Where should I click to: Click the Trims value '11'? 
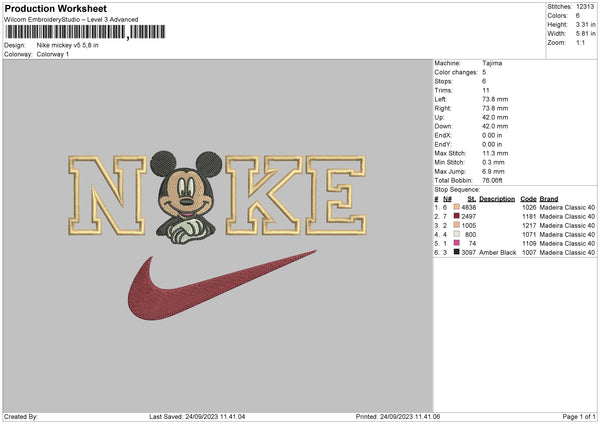(x=486, y=90)
